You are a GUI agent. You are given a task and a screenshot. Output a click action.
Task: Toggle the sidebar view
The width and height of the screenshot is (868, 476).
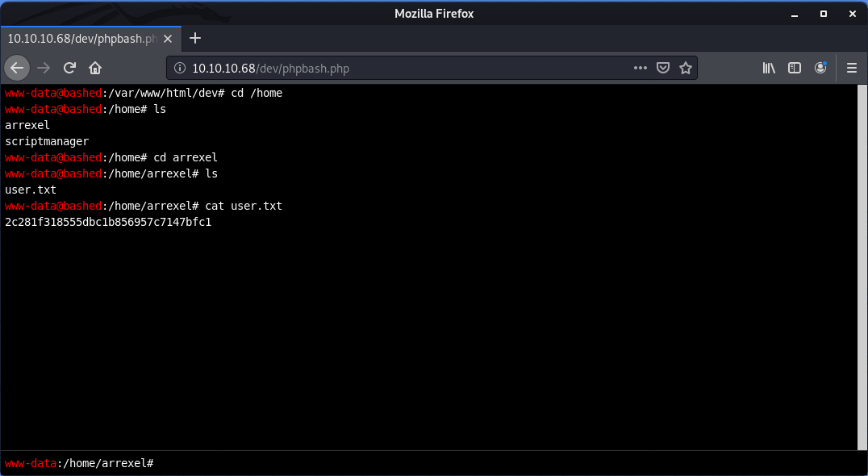click(x=795, y=68)
